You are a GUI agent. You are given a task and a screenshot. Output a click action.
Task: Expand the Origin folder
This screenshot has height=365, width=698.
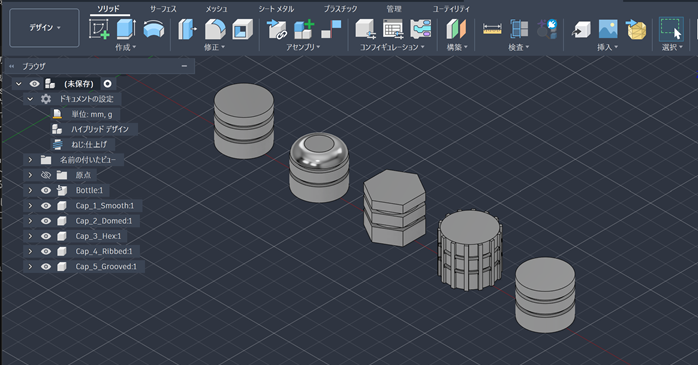[x=30, y=175]
